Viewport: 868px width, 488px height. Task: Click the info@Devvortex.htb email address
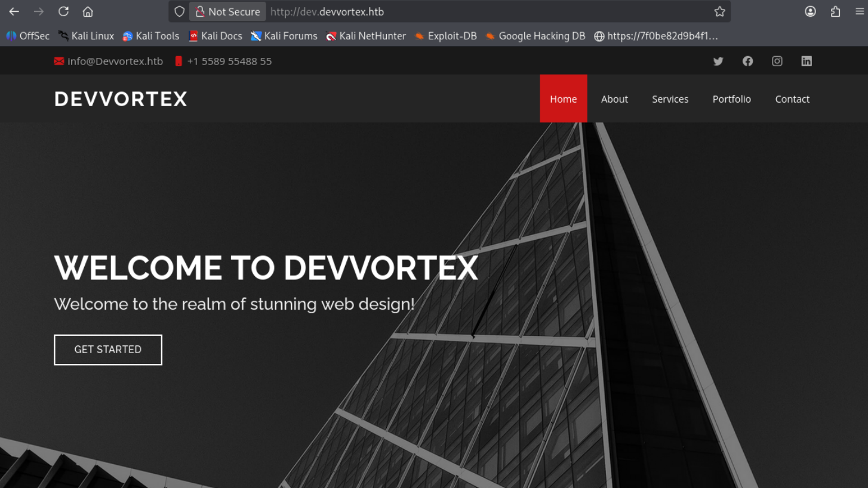point(115,61)
